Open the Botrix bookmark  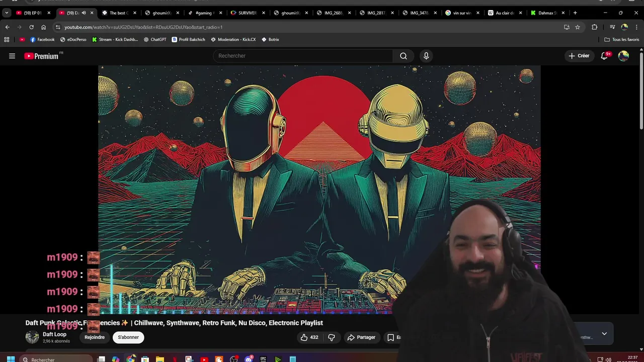point(270,39)
